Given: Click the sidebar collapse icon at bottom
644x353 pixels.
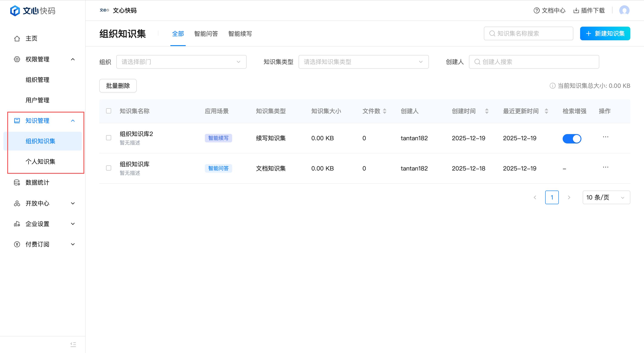Looking at the screenshot, I should click(x=73, y=344).
